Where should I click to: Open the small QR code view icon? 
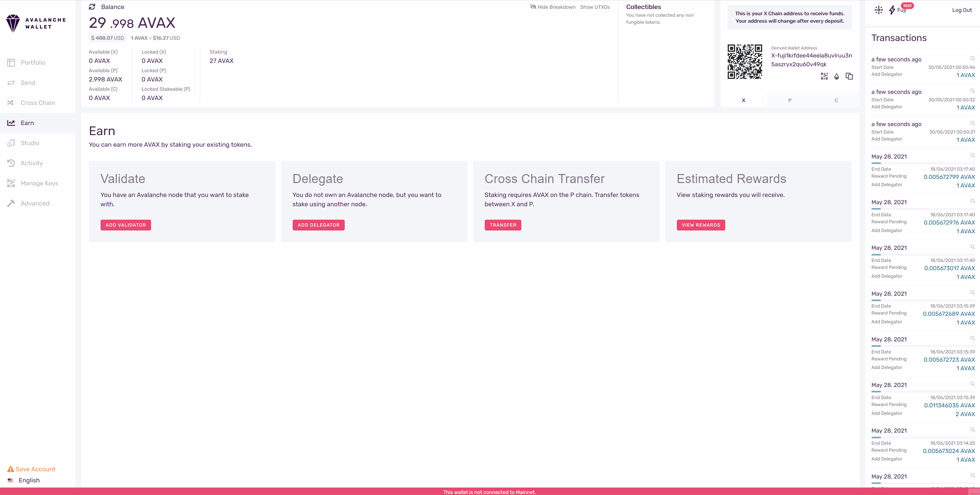pos(824,76)
